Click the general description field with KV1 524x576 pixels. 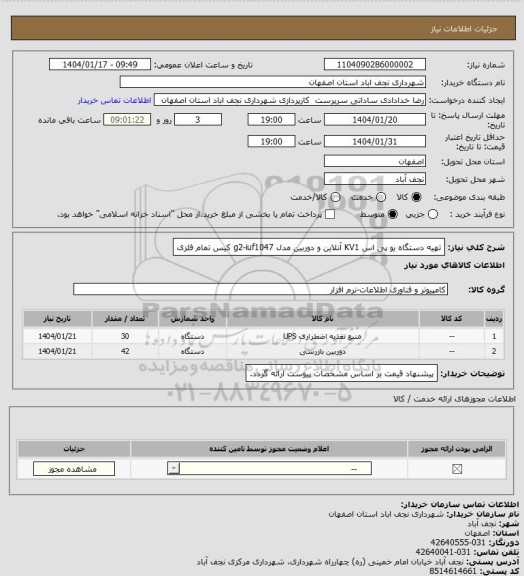point(309,247)
